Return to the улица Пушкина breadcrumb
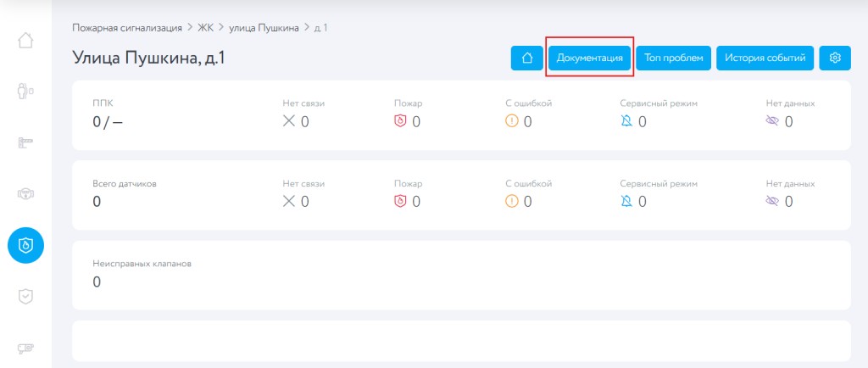 pyautogui.click(x=264, y=28)
